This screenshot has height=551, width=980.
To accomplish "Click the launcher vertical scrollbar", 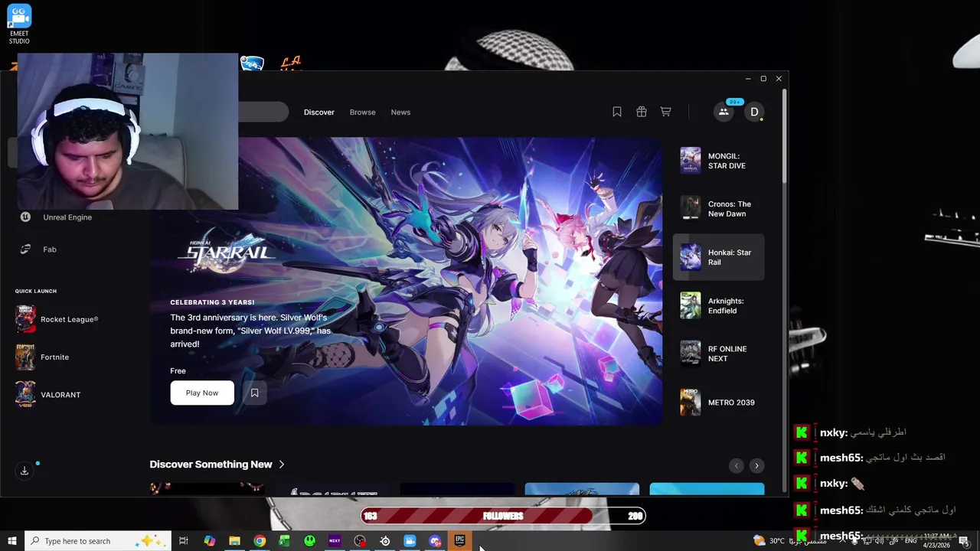I will point(784,136).
